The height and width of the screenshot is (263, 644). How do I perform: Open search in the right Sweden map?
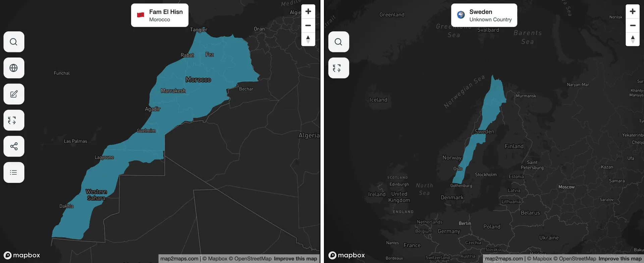pyautogui.click(x=338, y=42)
